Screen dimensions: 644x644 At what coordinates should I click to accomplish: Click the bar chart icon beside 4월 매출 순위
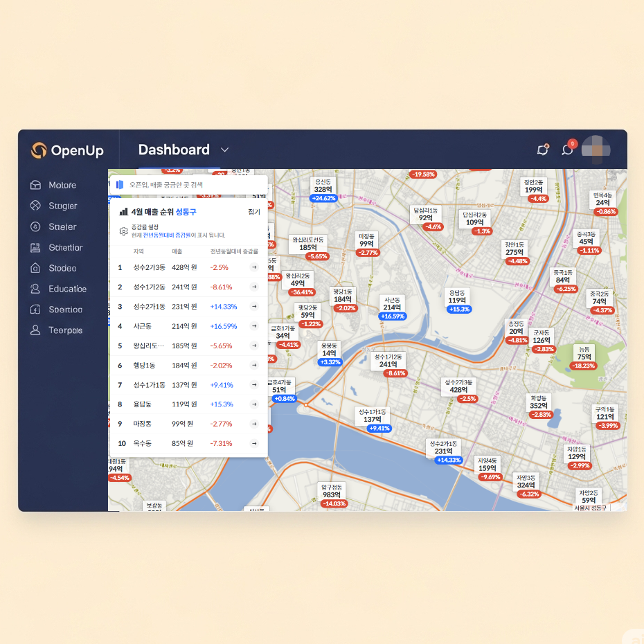[123, 212]
